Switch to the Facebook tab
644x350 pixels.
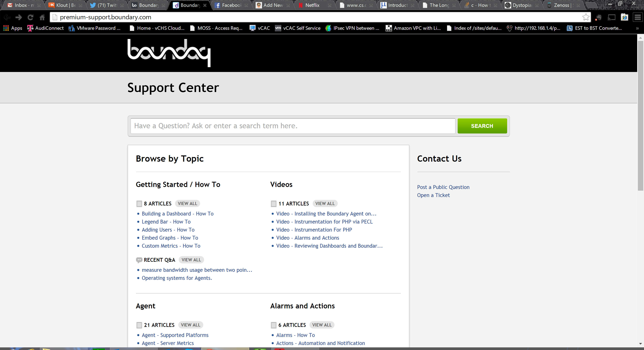coord(231,5)
